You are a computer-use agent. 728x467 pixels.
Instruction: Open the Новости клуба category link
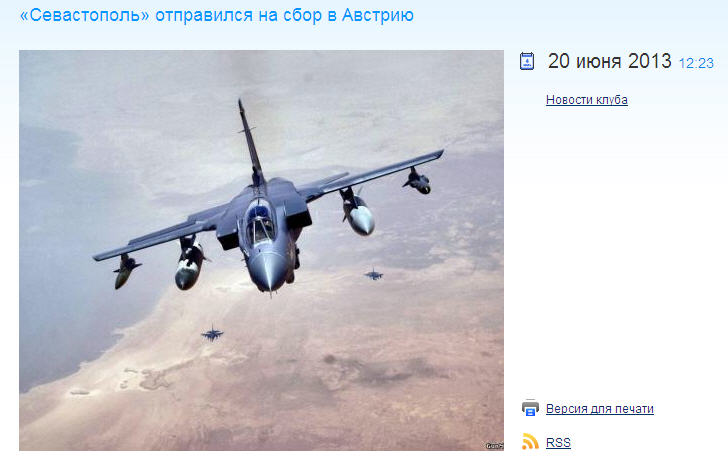(587, 100)
